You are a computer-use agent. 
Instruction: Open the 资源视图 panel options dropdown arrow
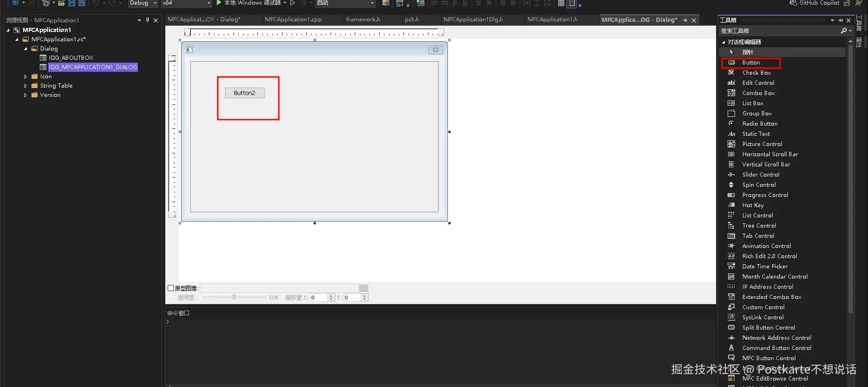pyautogui.click(x=139, y=20)
